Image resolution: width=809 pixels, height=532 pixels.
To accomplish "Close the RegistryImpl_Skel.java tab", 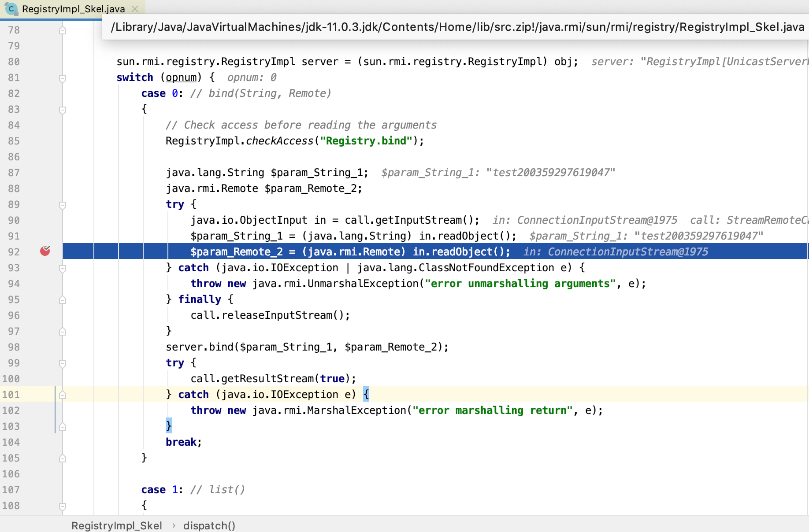I will click(x=135, y=9).
